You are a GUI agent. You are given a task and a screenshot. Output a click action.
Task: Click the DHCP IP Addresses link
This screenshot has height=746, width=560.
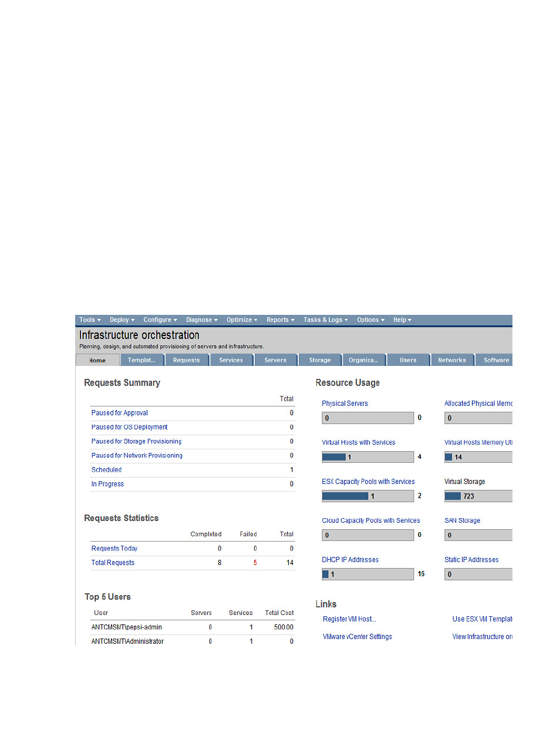click(x=350, y=560)
